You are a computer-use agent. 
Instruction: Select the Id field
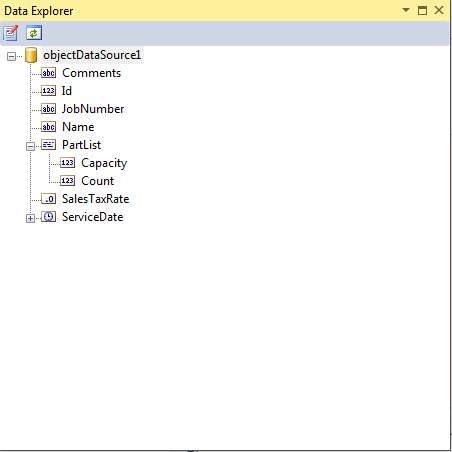67,91
